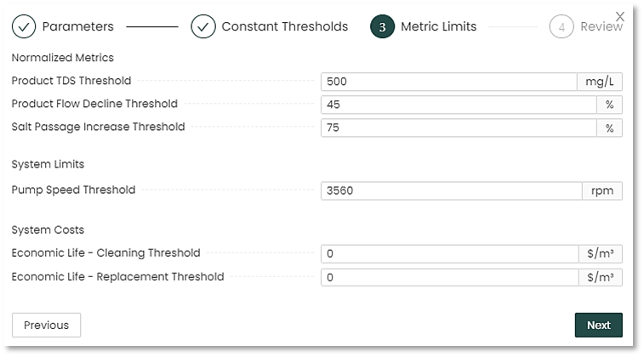
Task: Go to the Constant Thresholds step
Action: 284,26
